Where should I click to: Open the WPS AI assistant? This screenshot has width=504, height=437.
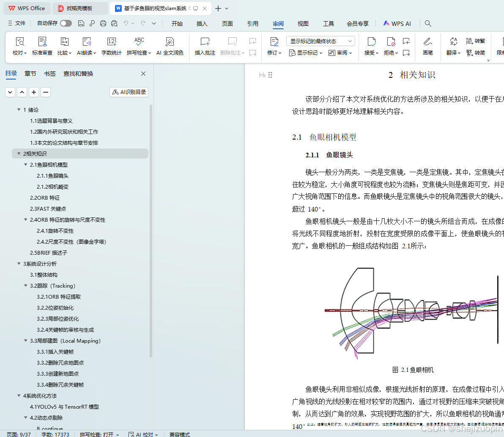click(397, 23)
